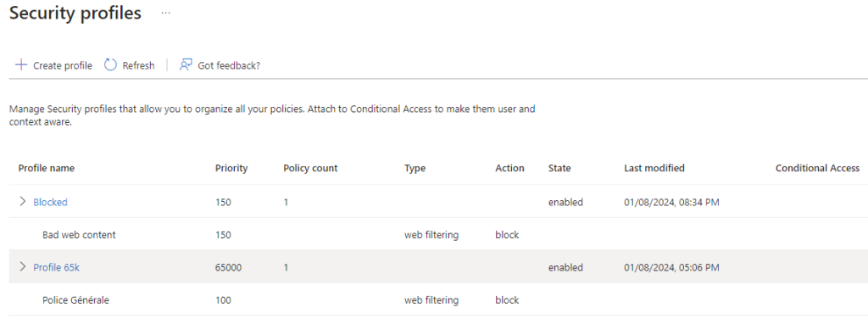Click the Got feedback? text

click(x=229, y=65)
